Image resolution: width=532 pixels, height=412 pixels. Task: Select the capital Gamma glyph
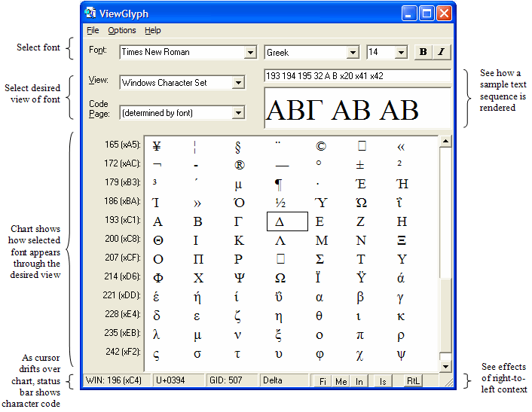238,221
